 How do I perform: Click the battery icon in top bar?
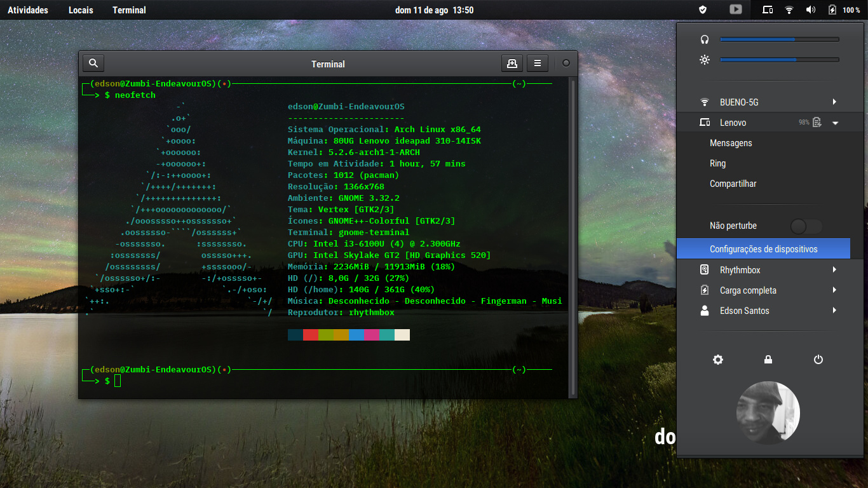(832, 10)
